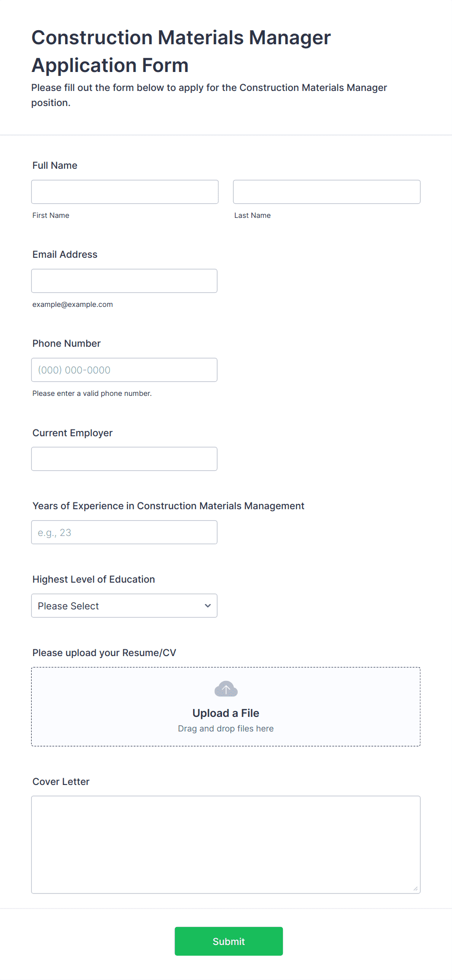Click the "Email Address" field label

pos(65,254)
